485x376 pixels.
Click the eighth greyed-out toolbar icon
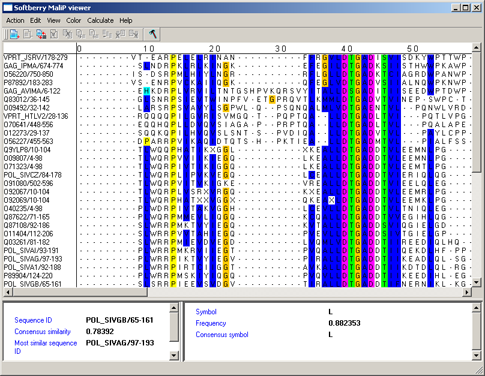(x=107, y=34)
